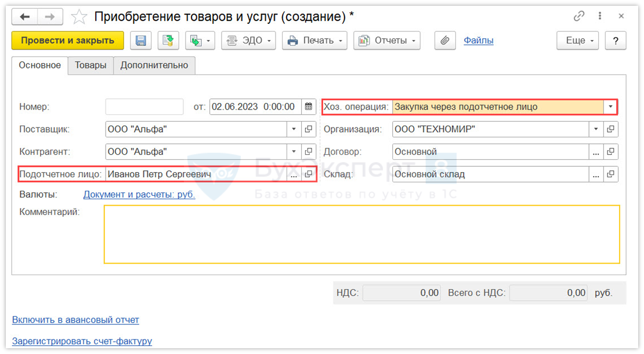This screenshot has width=644, height=354.
Task: Post document with the green arrow sheet icon
Action: (x=168, y=41)
